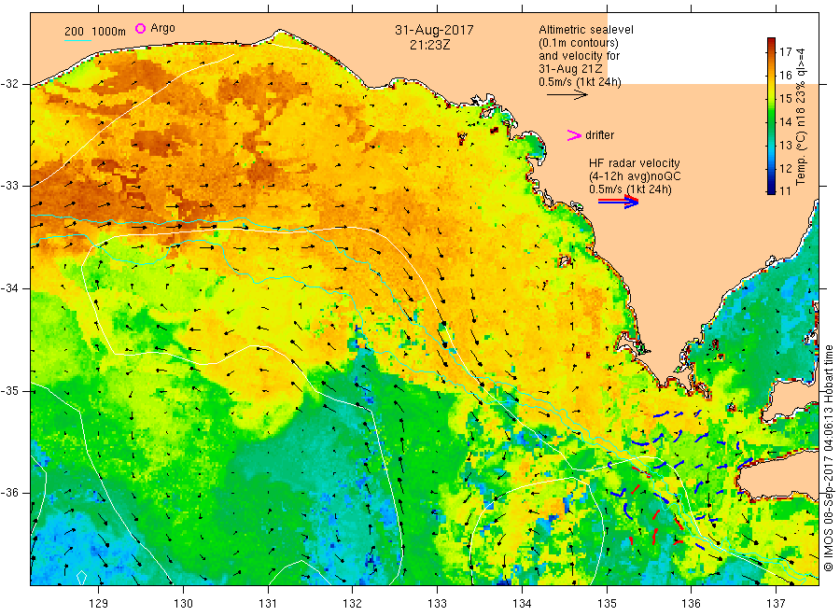This screenshot has height=616, width=840.
Task: Click the 17 label on the color scale
Action: (x=785, y=52)
